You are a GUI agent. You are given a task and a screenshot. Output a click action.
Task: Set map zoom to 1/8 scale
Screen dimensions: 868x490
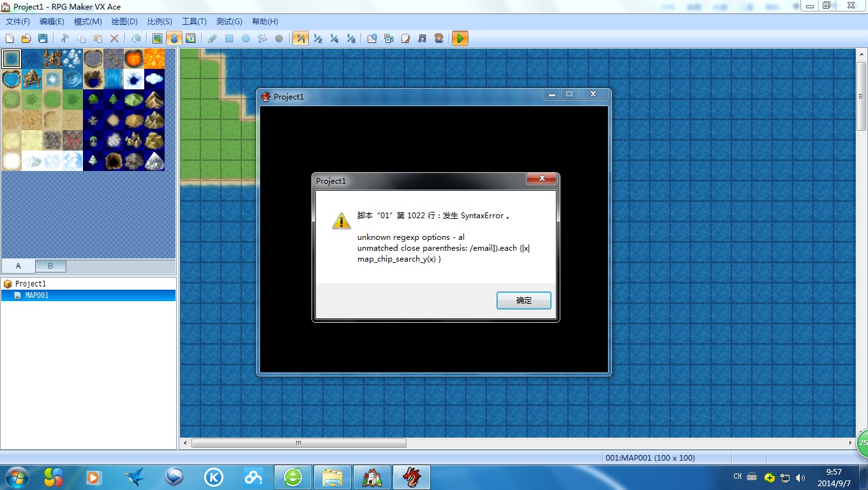click(350, 38)
